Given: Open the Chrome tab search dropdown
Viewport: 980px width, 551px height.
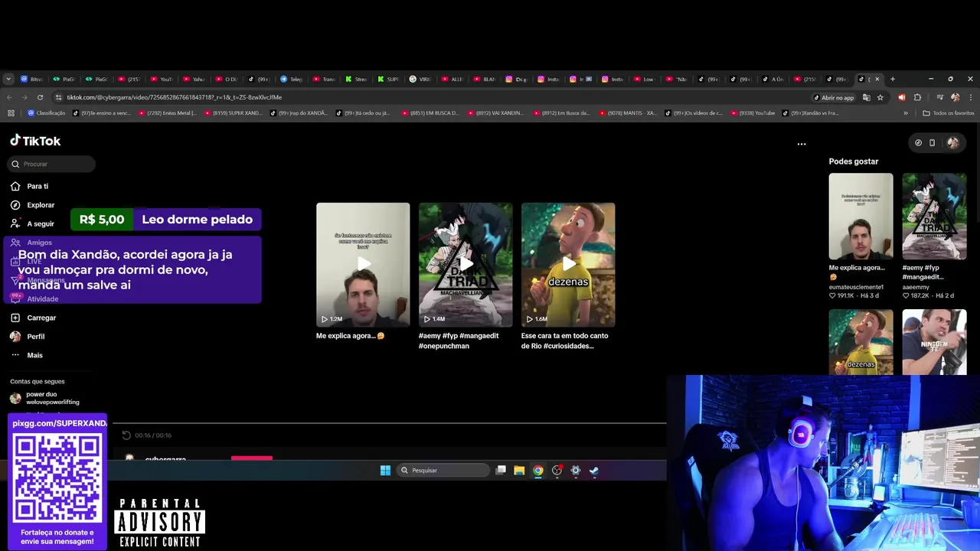Looking at the screenshot, I should [x=8, y=79].
